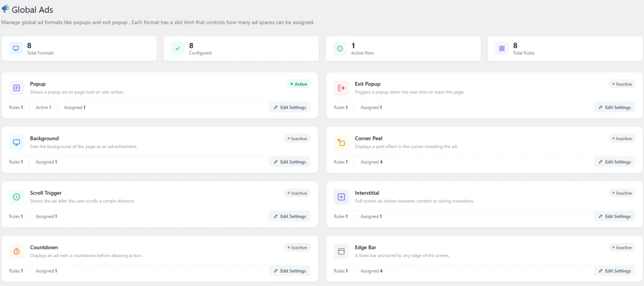Click the Background monitor icon
The image size is (644, 286).
(x=16, y=142)
